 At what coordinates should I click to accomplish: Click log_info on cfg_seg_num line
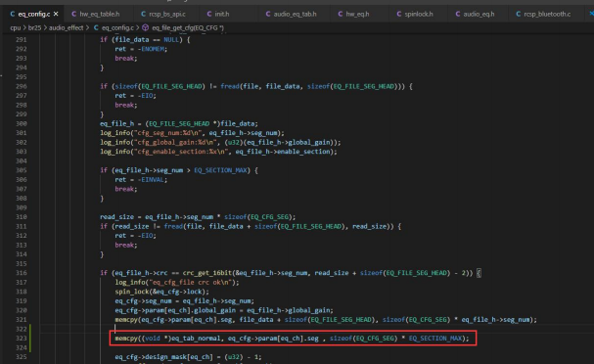(x=115, y=133)
